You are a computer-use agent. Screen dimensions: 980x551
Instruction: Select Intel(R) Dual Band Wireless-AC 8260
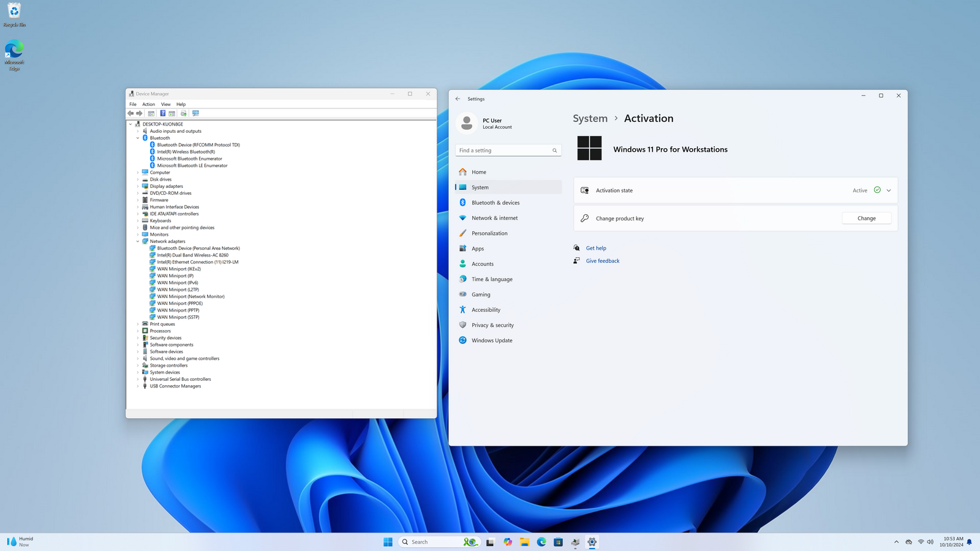click(192, 255)
